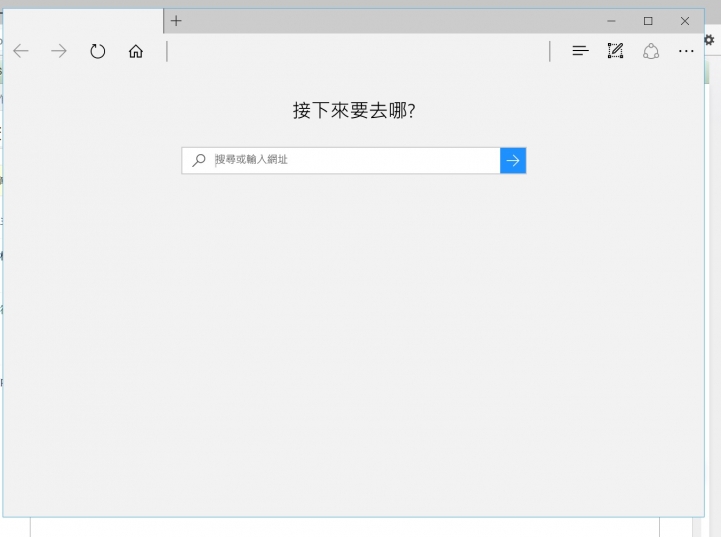Refresh the current page
721x537 pixels.
tap(97, 51)
